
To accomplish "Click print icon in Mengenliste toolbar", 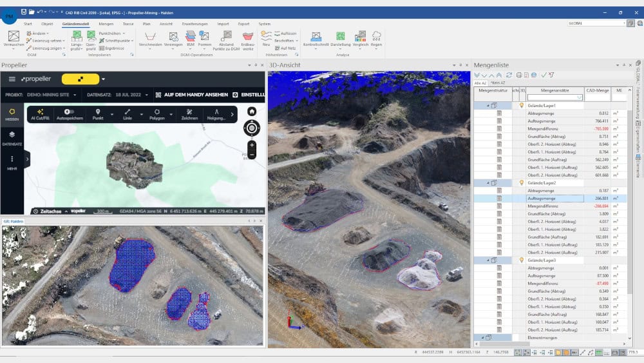I will click(x=519, y=75).
